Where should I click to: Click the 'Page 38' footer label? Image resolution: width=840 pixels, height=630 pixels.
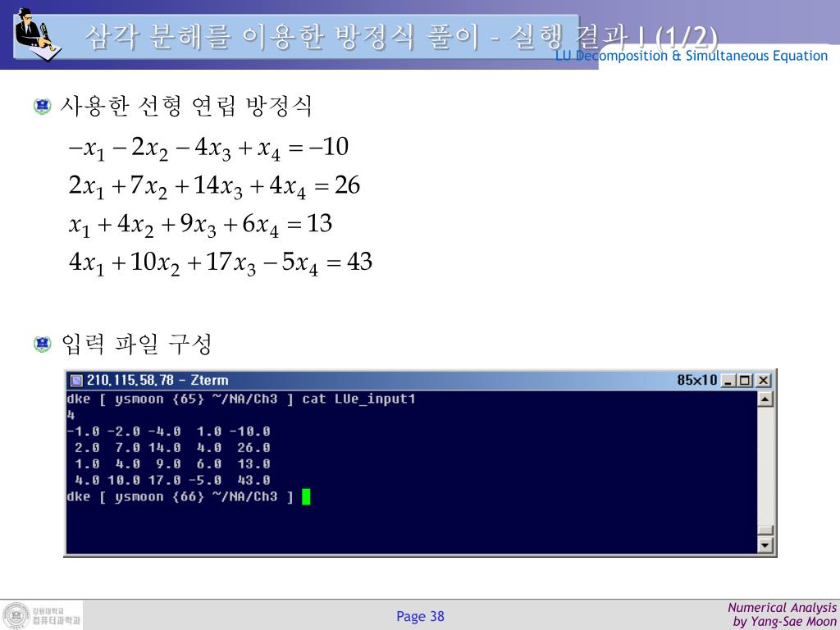420,616
